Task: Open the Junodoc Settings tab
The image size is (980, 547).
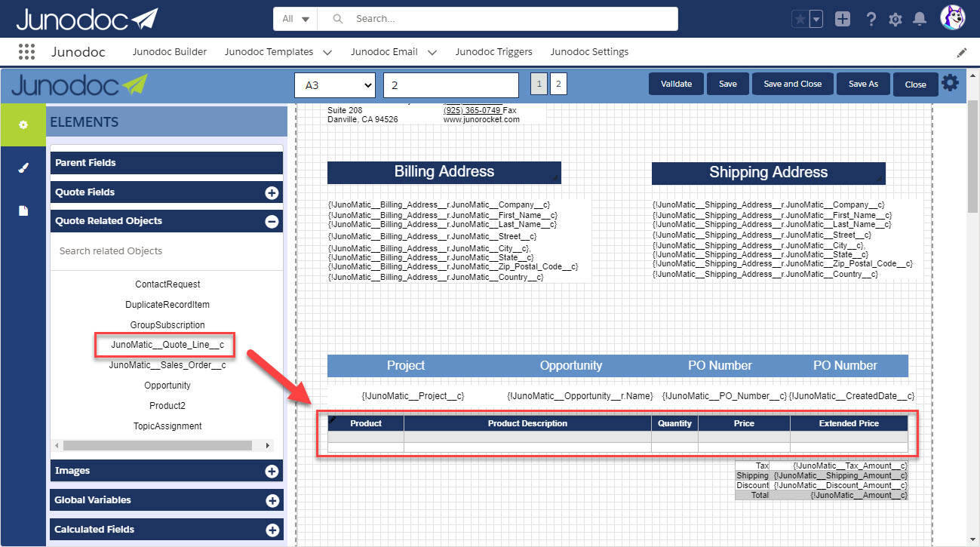Action: click(589, 52)
